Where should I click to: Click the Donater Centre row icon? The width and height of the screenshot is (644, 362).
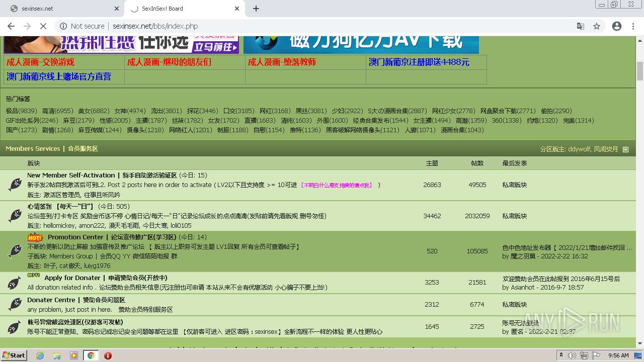click(x=15, y=304)
